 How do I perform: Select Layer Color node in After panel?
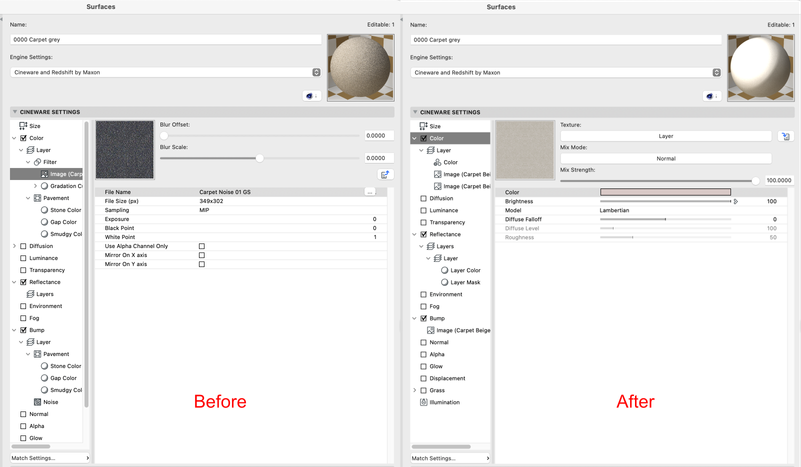[x=460, y=270]
